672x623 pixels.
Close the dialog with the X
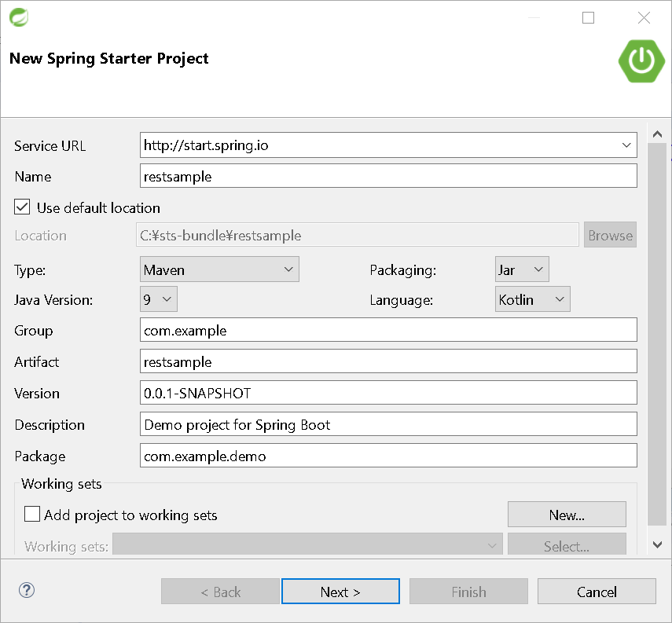(x=644, y=17)
